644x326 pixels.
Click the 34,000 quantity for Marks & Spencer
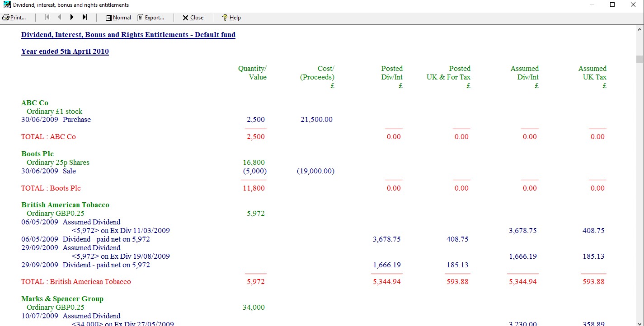(x=254, y=307)
